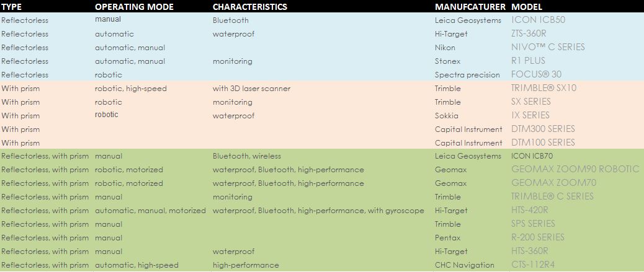Click the MODEL column header
This screenshot has width=644, height=272.
click(527, 7)
